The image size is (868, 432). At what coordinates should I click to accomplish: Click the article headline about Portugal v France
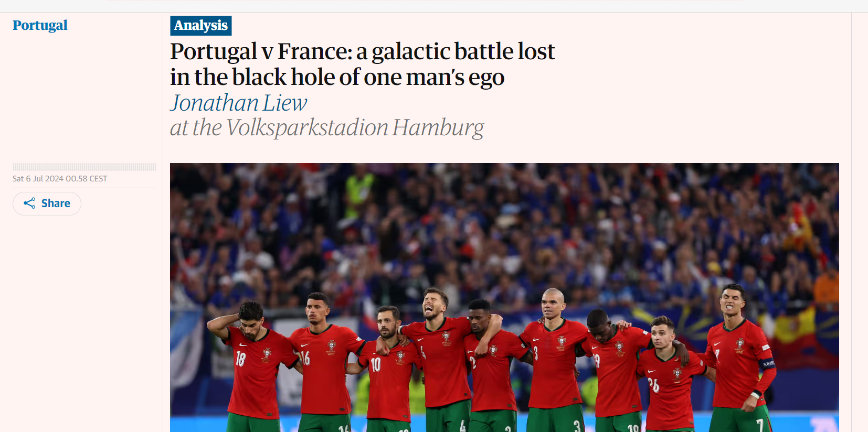coord(362,64)
